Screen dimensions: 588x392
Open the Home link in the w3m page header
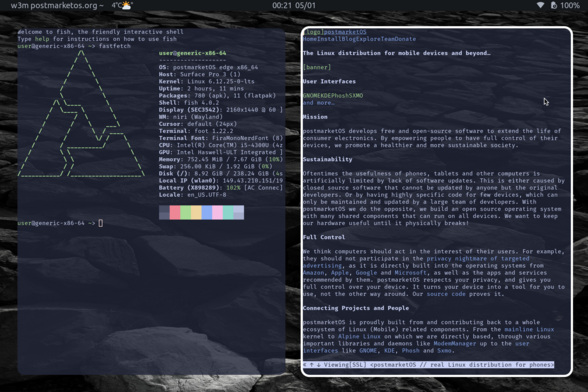pos(310,39)
